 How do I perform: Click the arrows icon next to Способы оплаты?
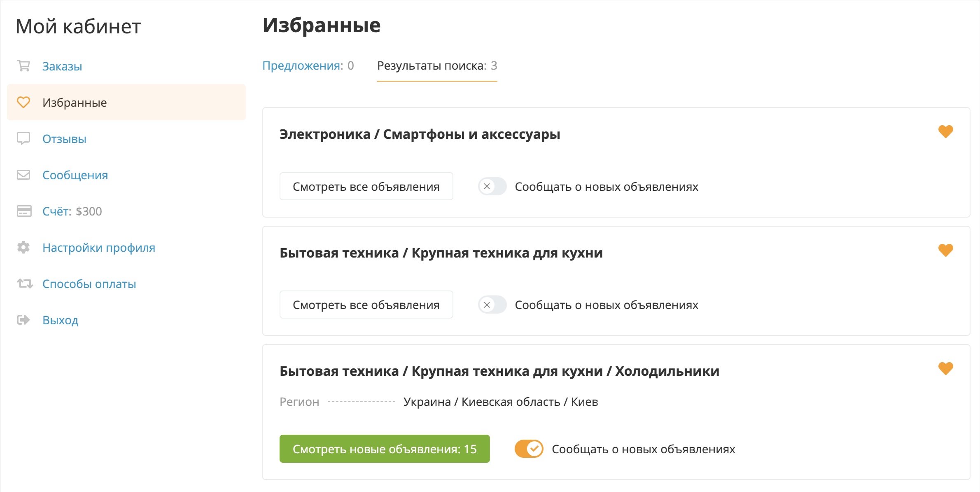click(x=25, y=283)
